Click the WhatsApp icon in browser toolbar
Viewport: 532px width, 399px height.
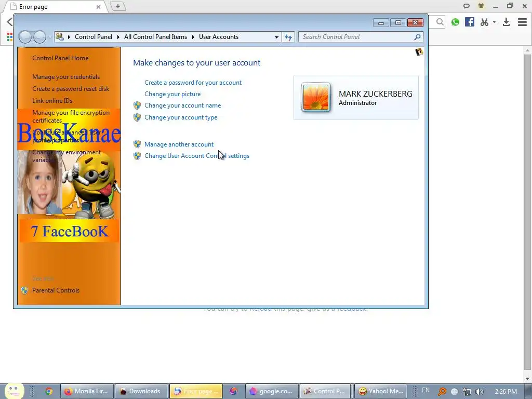(455, 22)
